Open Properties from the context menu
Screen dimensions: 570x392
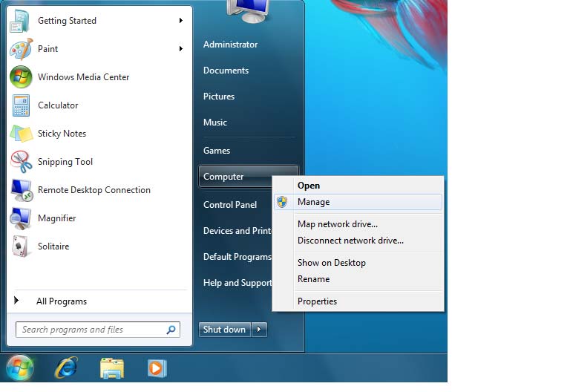coord(358,301)
